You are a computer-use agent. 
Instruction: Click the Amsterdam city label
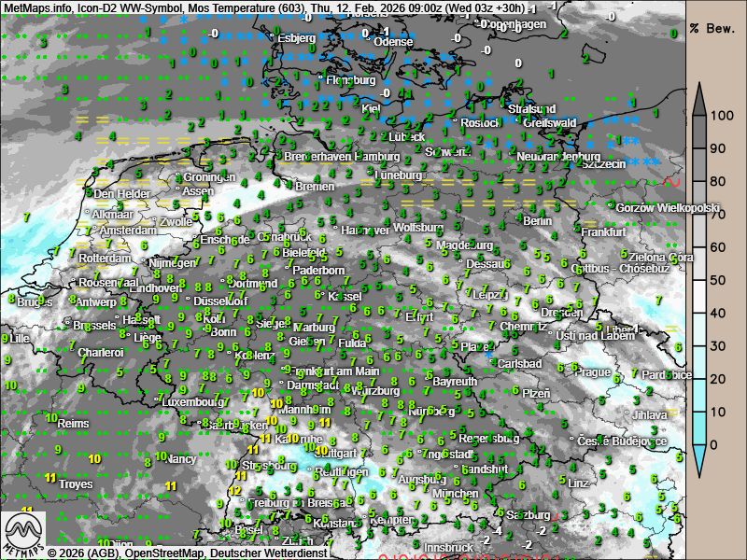tap(127, 231)
